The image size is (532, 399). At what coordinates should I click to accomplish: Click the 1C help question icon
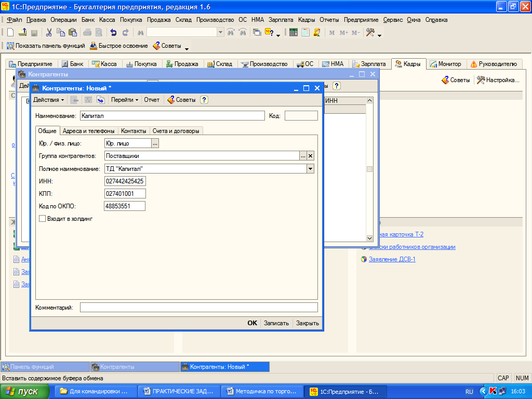coord(270,33)
